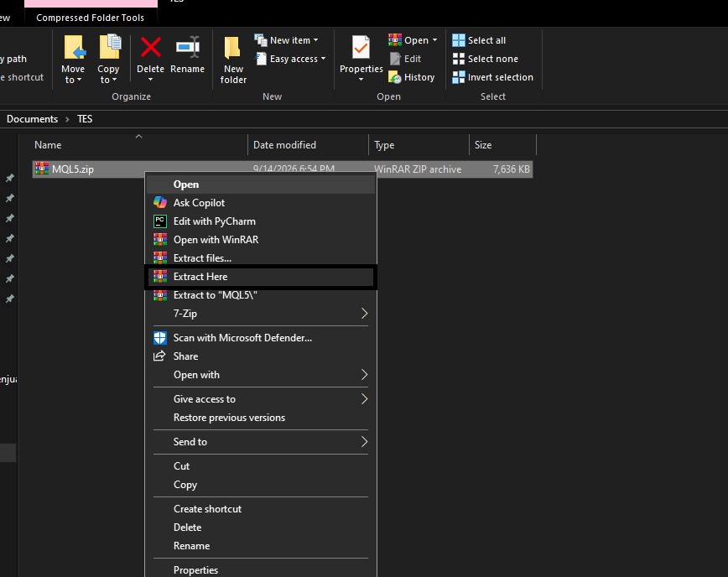Open the Properties ribbon icon
This screenshot has height=577, width=728.
pos(361,47)
